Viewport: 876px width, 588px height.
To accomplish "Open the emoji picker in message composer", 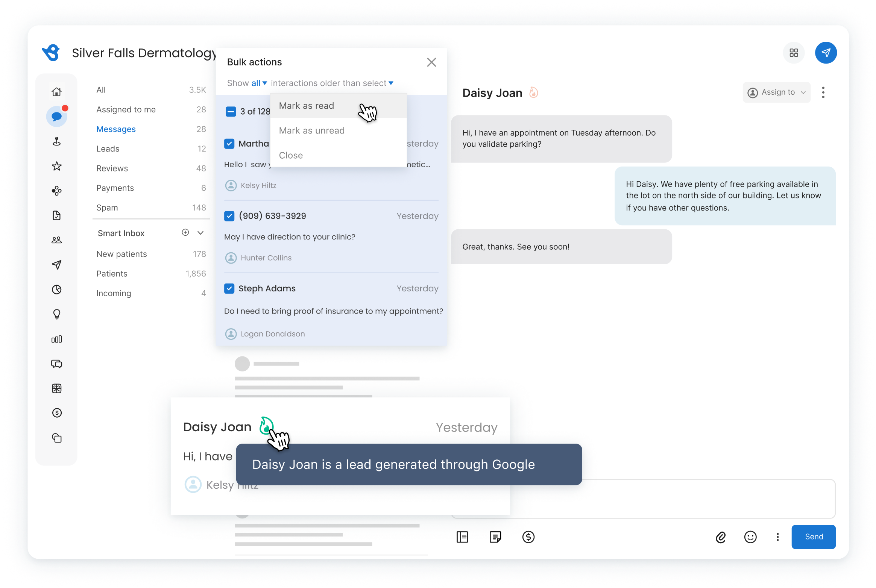I will pos(750,537).
